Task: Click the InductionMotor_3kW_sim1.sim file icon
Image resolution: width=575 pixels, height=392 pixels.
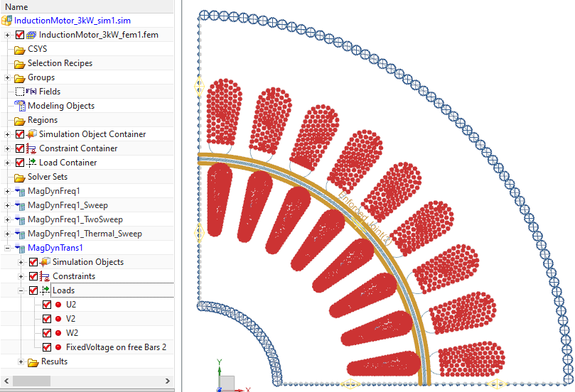Action: (x=7, y=21)
